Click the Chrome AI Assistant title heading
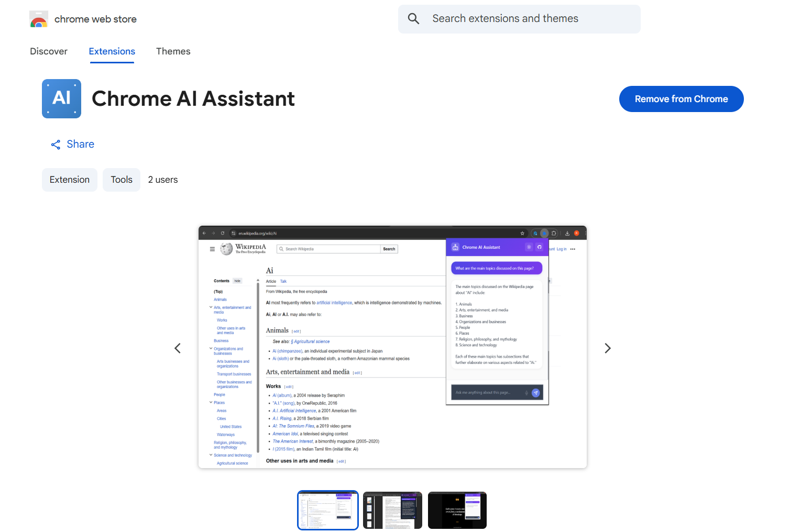This screenshot has height=532, width=812. [193, 98]
